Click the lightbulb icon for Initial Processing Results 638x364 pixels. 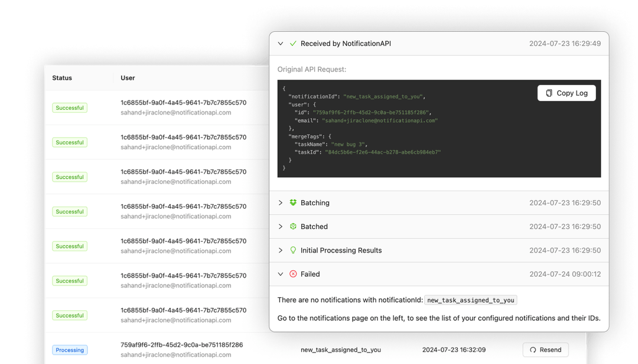click(293, 250)
